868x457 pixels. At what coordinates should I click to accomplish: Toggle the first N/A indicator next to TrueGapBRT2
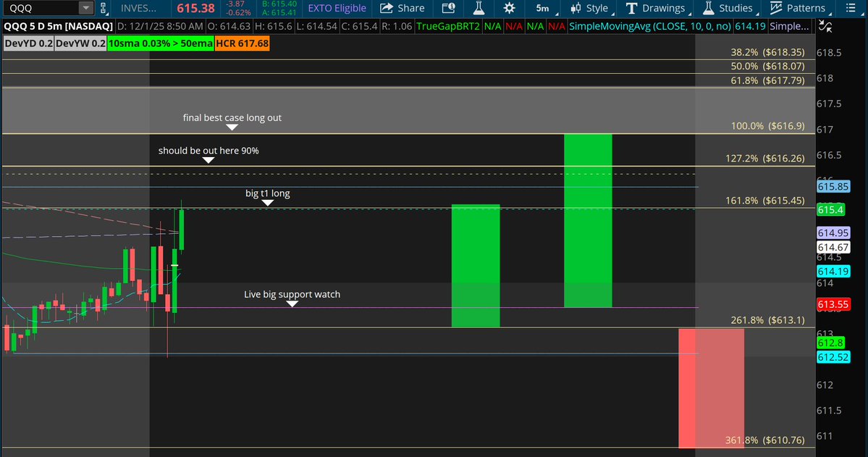coord(492,25)
